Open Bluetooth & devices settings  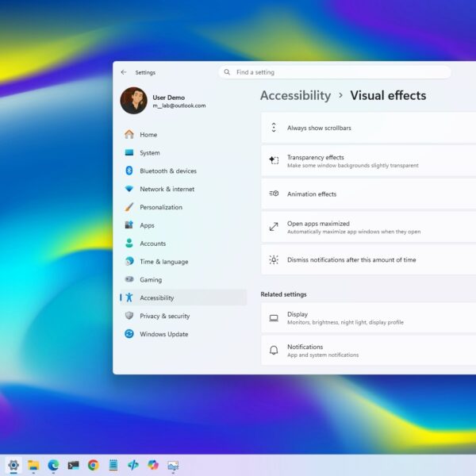tap(183, 171)
